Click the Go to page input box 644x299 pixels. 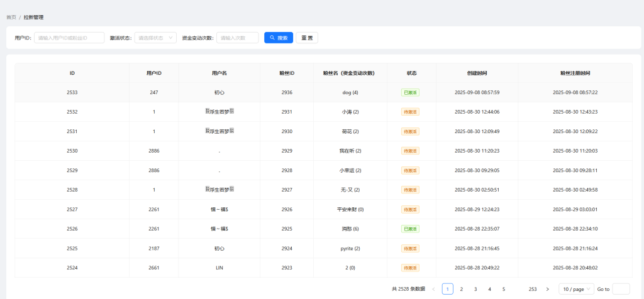pyautogui.click(x=621, y=289)
